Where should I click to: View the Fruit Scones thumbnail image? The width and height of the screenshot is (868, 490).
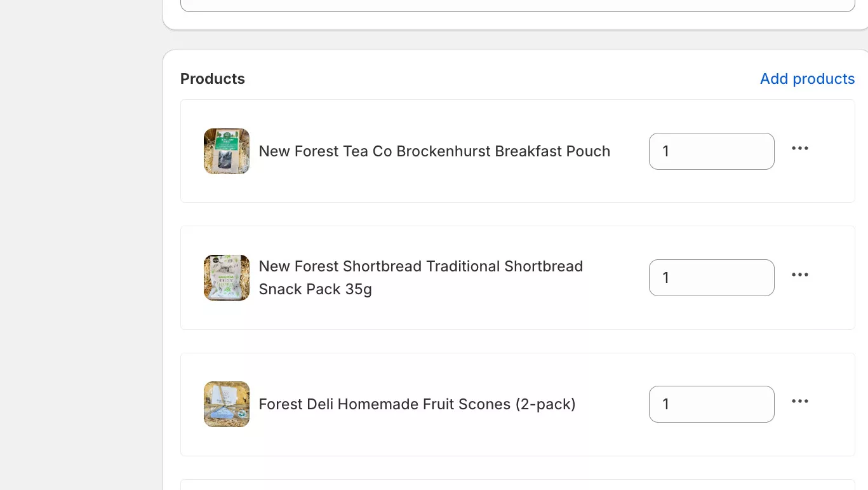point(226,404)
